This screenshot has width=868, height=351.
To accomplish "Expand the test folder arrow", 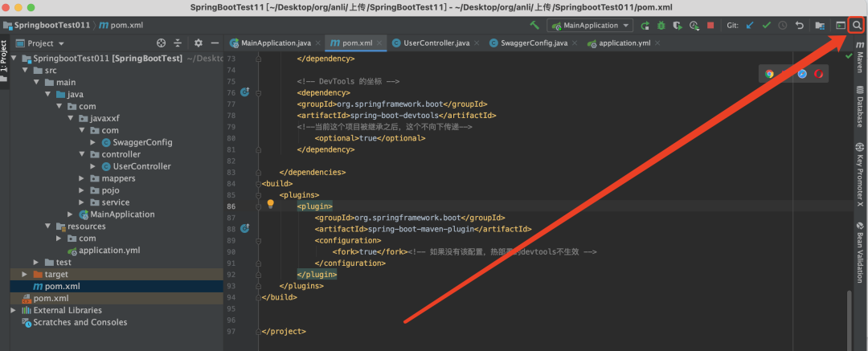I will [36, 262].
